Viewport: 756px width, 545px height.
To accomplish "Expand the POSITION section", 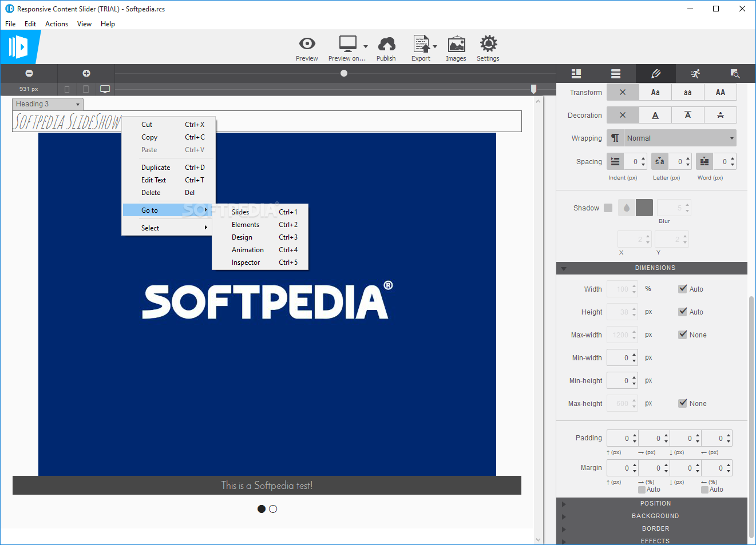I will point(652,504).
